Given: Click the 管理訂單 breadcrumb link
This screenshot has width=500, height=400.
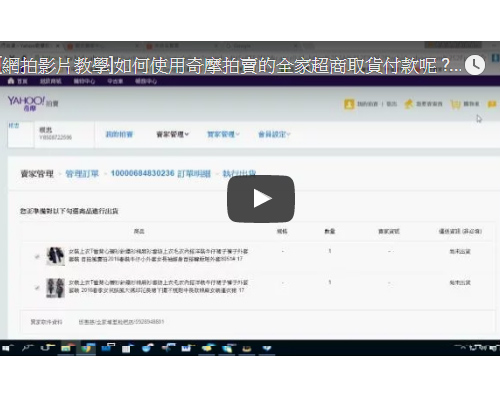Looking at the screenshot, I should pos(82,174).
